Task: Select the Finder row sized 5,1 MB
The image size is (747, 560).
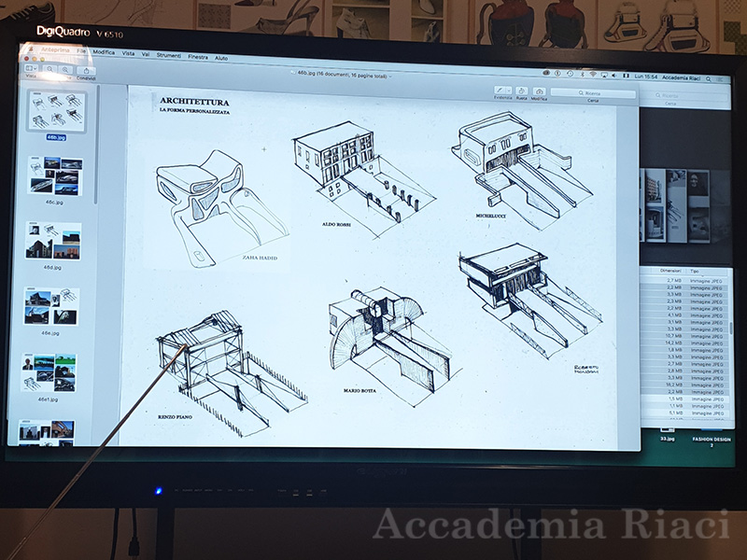Action: click(x=684, y=413)
